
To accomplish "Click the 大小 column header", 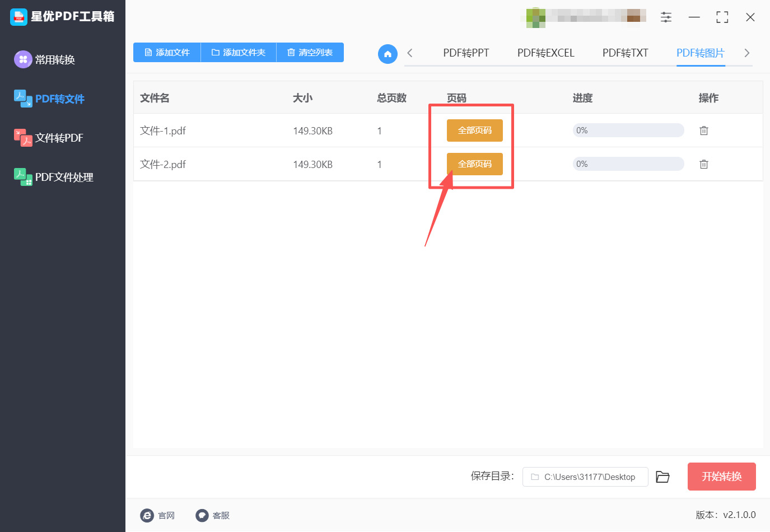I will (303, 98).
